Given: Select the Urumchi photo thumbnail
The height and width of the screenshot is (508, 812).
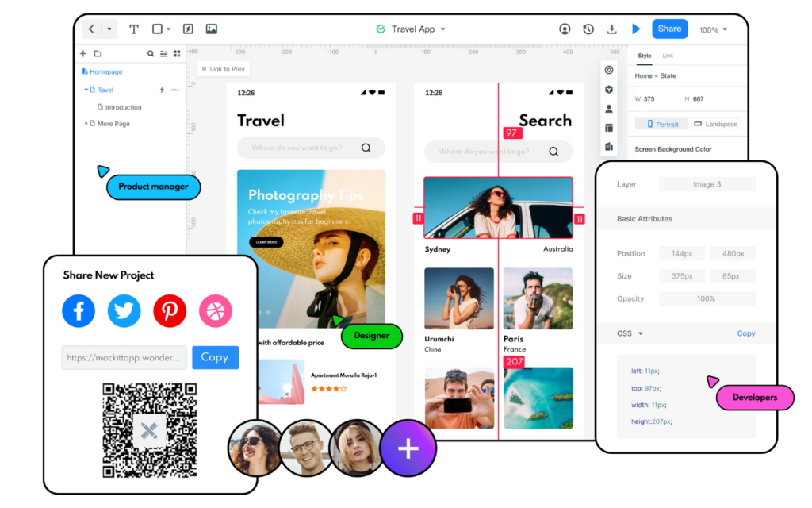Looking at the screenshot, I should [x=459, y=298].
